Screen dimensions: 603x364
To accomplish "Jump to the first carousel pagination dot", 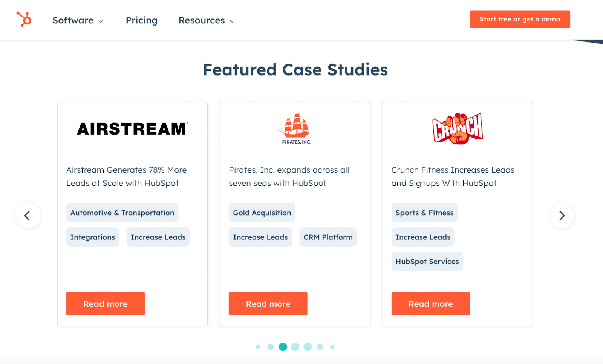I will [258, 347].
